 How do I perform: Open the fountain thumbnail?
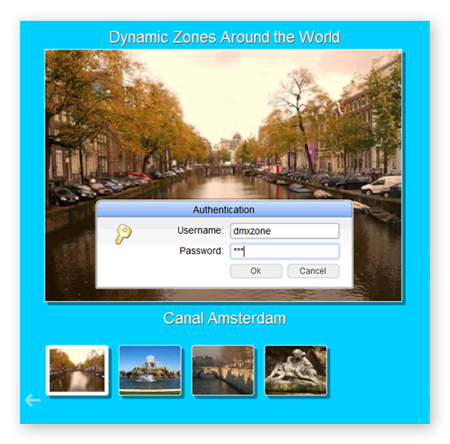(x=150, y=370)
